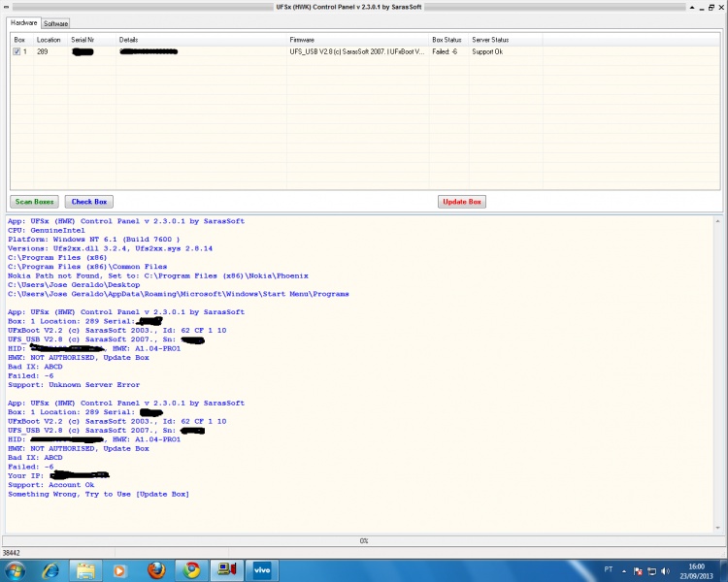Click log line 'Versions: Ufs2xx.dll 3.2.4'
The width and height of the screenshot is (728, 582).
tap(110, 248)
